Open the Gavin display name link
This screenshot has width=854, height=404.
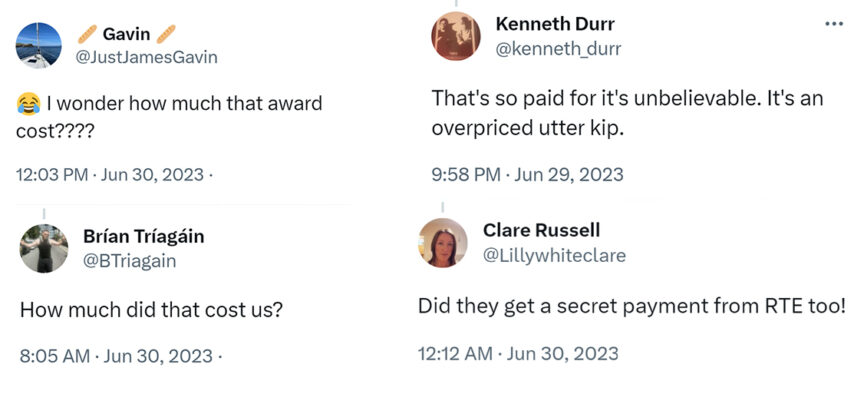point(126,35)
